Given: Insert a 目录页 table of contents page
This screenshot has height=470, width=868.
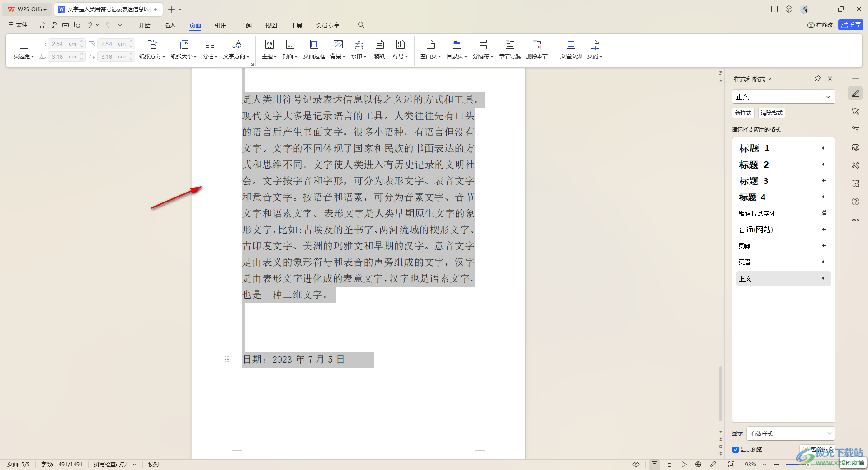Looking at the screenshot, I should (x=457, y=49).
